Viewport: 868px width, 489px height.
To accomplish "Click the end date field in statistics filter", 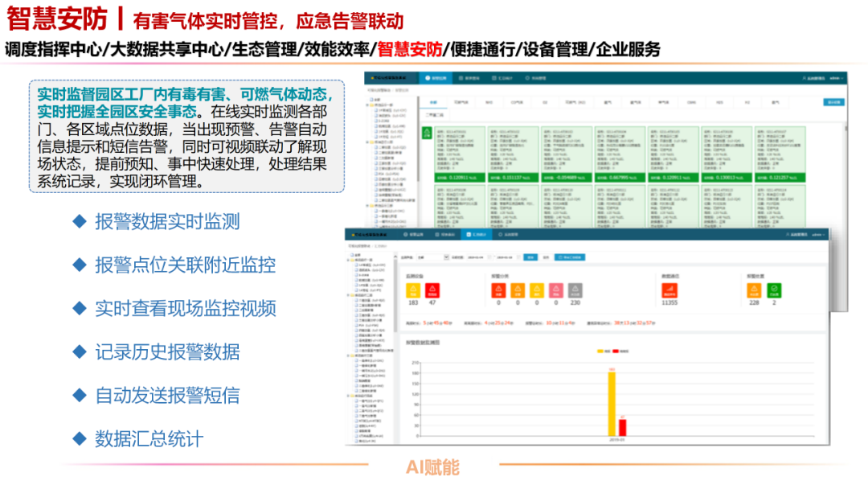I will [507, 257].
